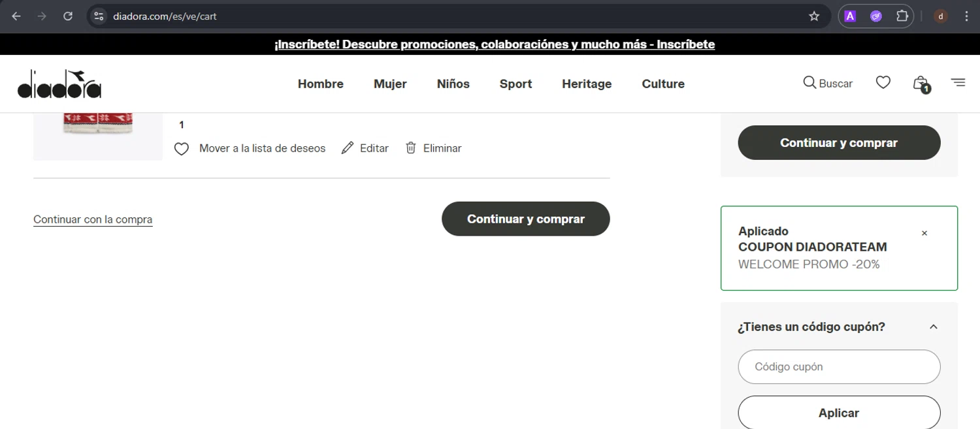Screen dimensions: 980x429
Task: Remove applied coupon with the X
Action: pyautogui.click(x=924, y=233)
